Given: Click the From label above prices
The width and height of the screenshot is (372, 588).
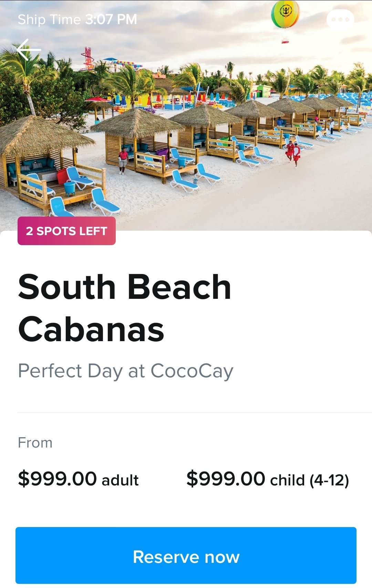Looking at the screenshot, I should pos(35,443).
